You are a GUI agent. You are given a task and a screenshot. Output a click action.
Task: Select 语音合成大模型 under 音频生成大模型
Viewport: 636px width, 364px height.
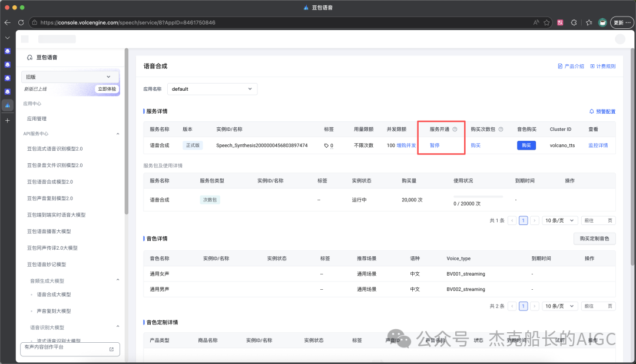coord(54,294)
